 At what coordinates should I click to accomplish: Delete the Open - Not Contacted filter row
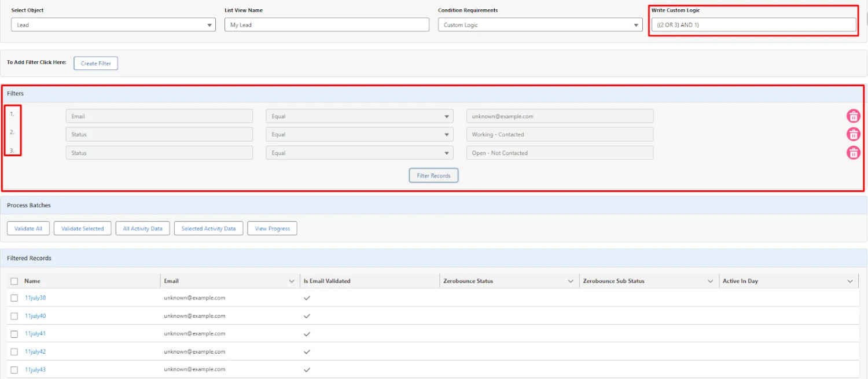click(x=854, y=153)
